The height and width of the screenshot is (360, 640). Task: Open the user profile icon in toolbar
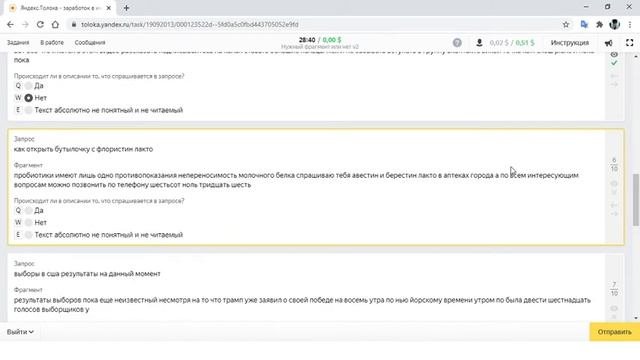pos(479,42)
